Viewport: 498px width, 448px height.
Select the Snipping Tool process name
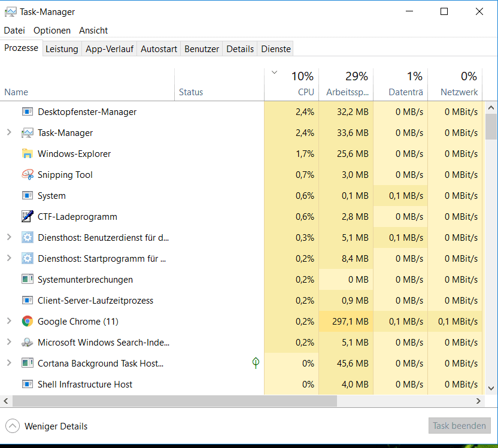point(65,175)
